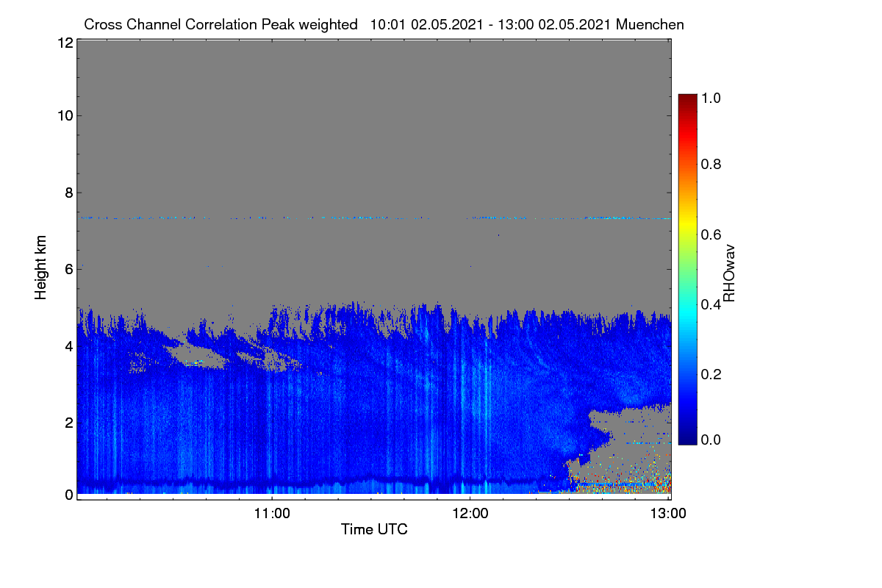Click the height axis label 4

click(68, 345)
